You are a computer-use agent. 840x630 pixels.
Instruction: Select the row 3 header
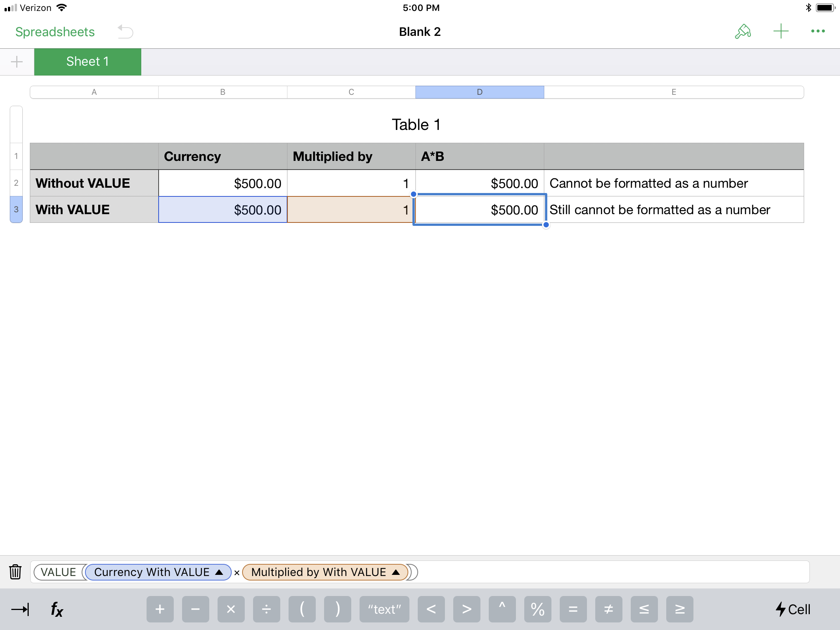point(16,209)
